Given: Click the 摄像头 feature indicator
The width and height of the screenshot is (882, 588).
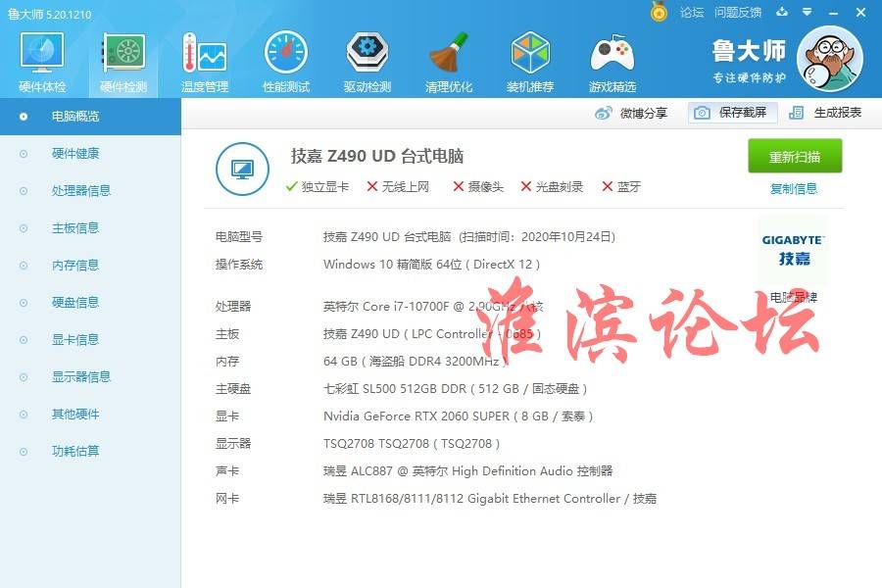Looking at the screenshot, I should pos(478,186).
